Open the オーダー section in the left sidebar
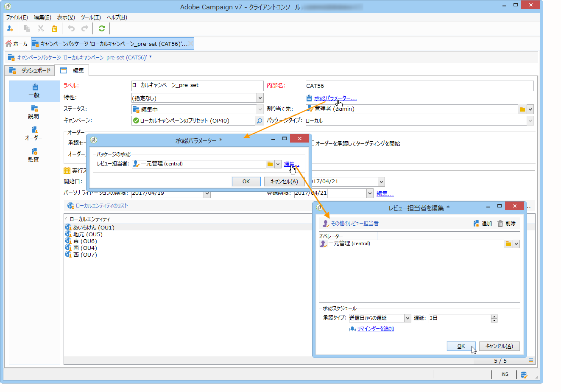Screen dimensions: 561x392 (34, 134)
